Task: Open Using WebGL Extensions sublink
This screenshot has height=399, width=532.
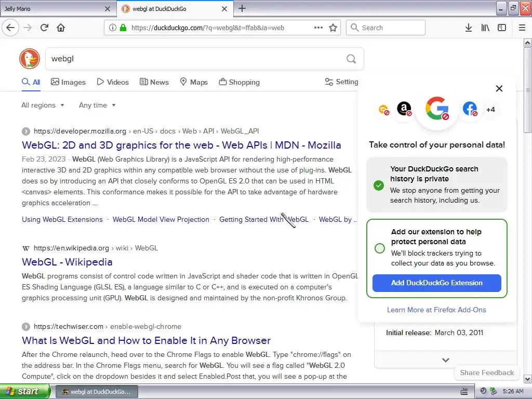Action: 62,220
